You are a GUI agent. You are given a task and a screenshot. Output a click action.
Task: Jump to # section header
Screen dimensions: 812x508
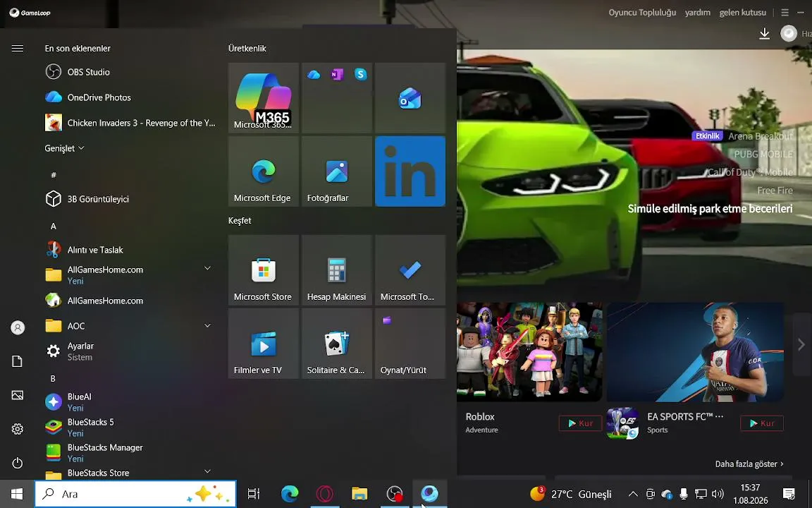click(x=54, y=175)
